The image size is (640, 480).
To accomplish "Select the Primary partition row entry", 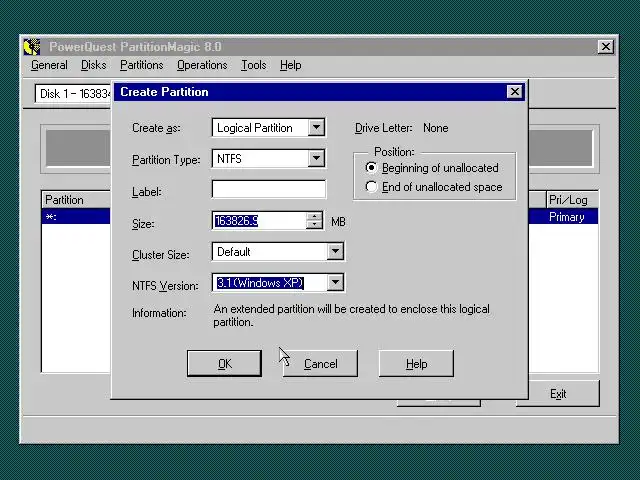I will point(567,217).
